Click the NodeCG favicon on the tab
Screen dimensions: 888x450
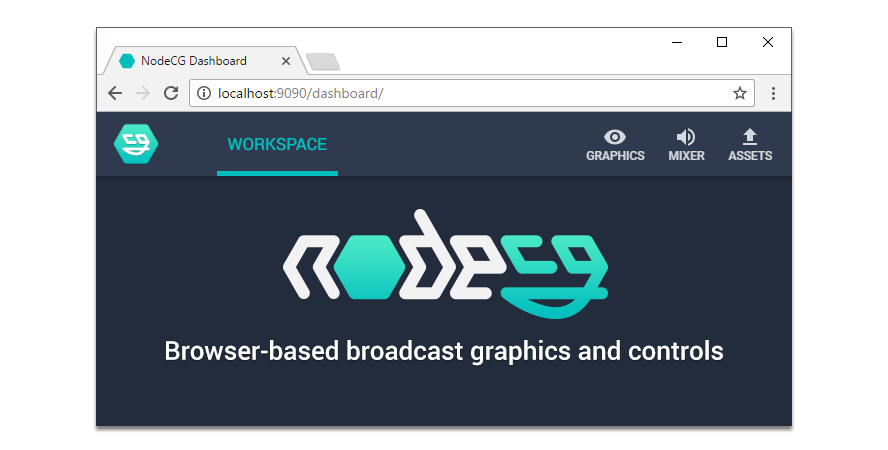click(127, 61)
